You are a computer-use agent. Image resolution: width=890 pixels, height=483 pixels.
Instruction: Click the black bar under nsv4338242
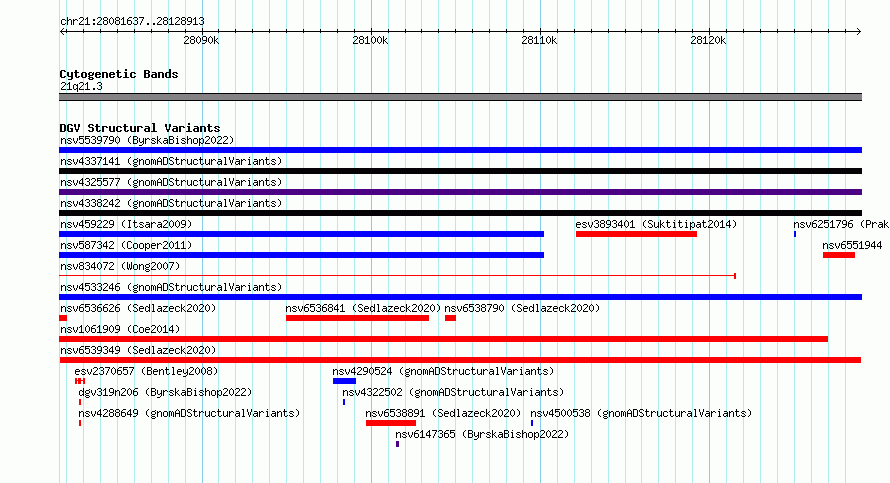[x=460, y=213]
